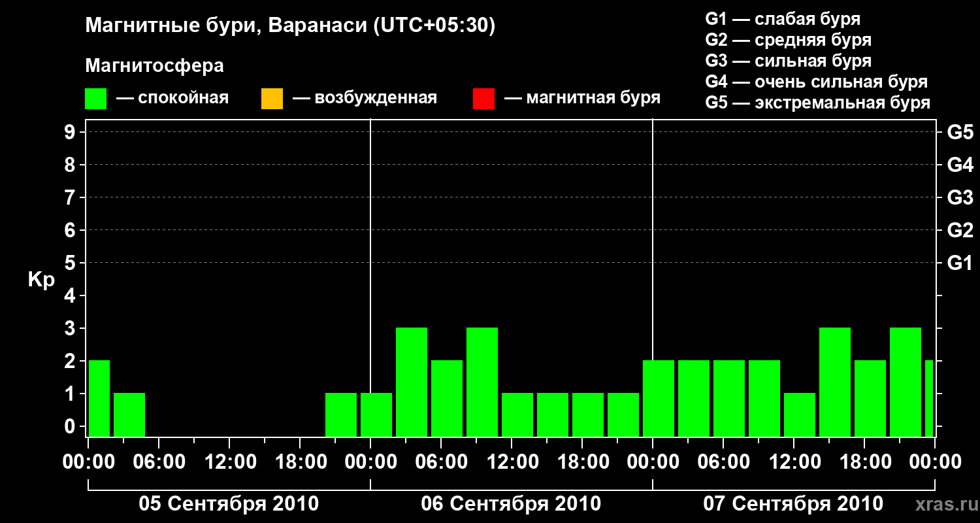Click the '12:00' time label under 05 September
Viewport: 980px width, 523px height.
(229, 462)
